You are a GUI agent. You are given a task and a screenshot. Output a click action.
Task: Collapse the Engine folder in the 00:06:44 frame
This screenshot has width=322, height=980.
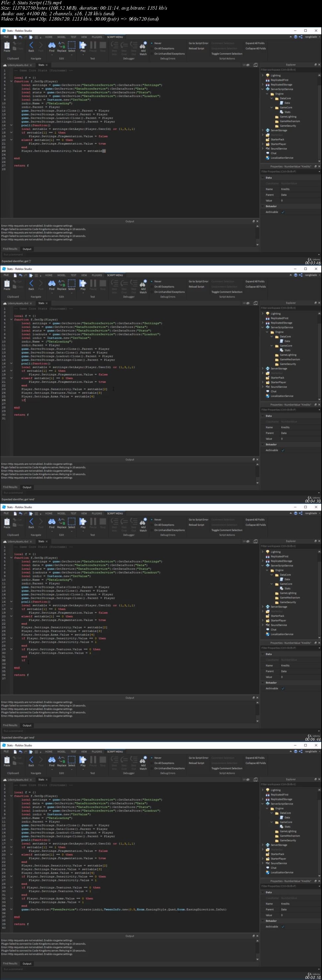(x=267, y=570)
